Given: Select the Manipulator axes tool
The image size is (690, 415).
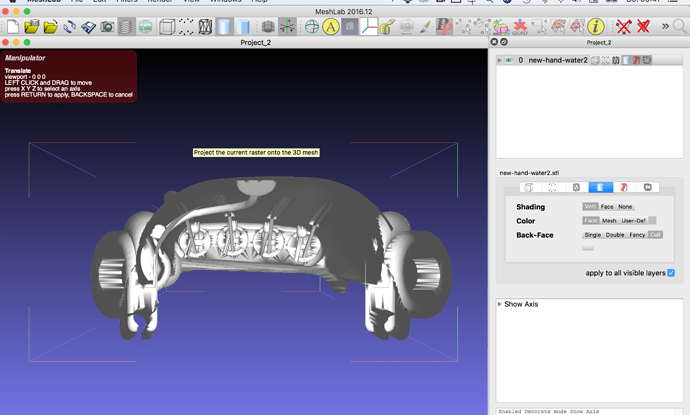Looking at the screenshot, I should pyautogui.click(x=369, y=27).
